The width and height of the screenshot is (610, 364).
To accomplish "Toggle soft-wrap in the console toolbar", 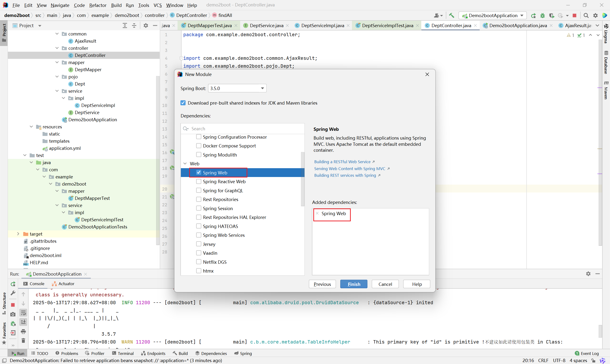I will tap(23, 313).
